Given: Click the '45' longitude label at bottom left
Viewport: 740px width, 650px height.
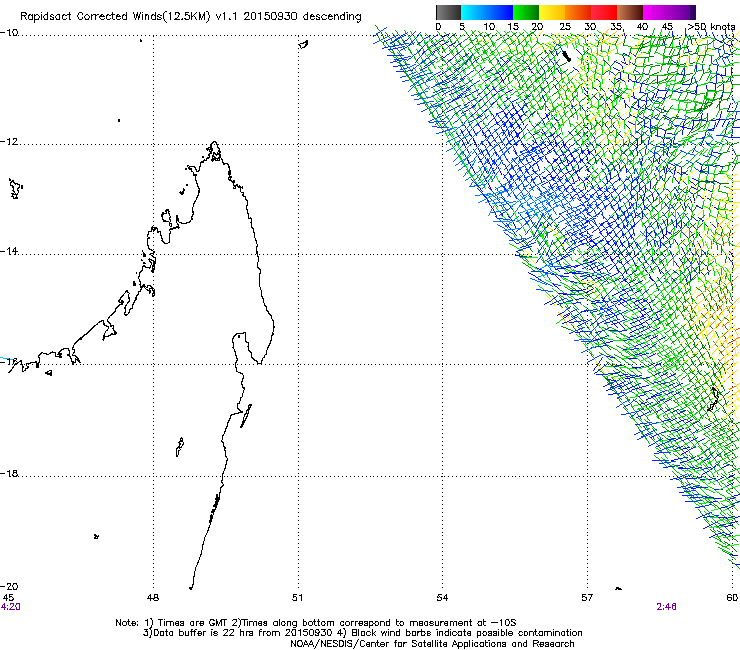Looking at the screenshot, I should coord(8,598).
